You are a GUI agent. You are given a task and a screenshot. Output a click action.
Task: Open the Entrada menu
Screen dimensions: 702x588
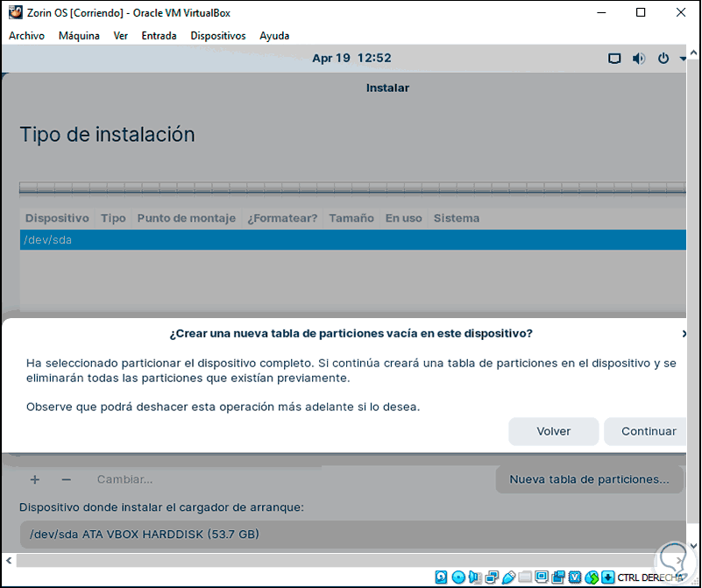(159, 36)
